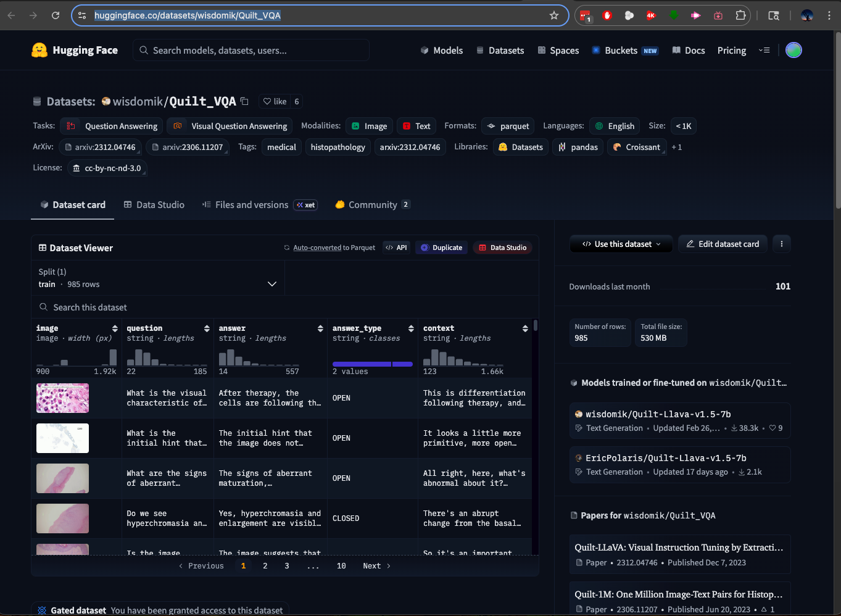Viewport: 841px width, 616px height.
Task: Go to Models in the navbar
Action: coord(442,51)
